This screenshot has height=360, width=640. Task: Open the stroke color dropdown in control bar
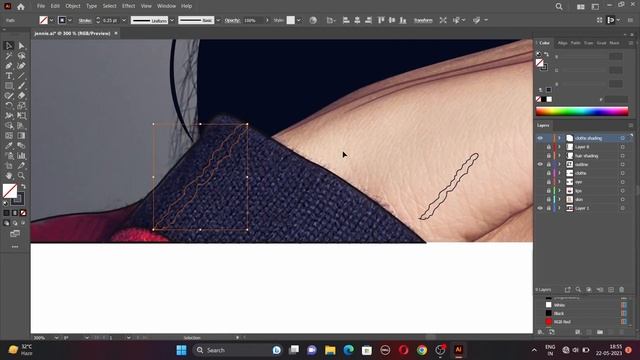(x=70, y=20)
